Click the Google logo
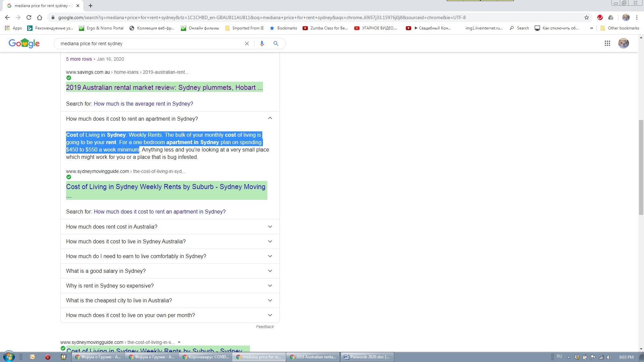 point(24,43)
